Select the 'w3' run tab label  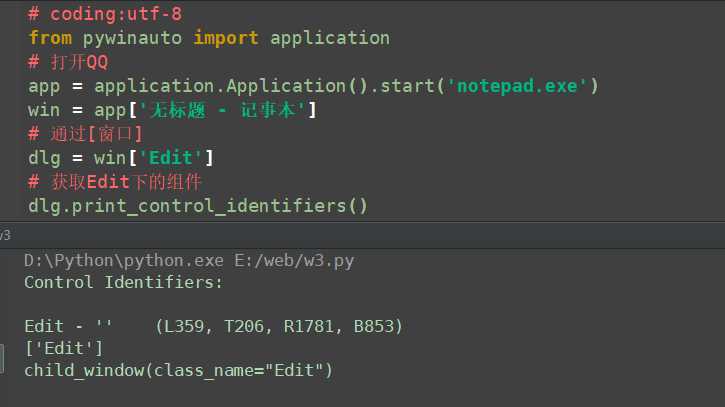pyautogui.click(x=5, y=235)
